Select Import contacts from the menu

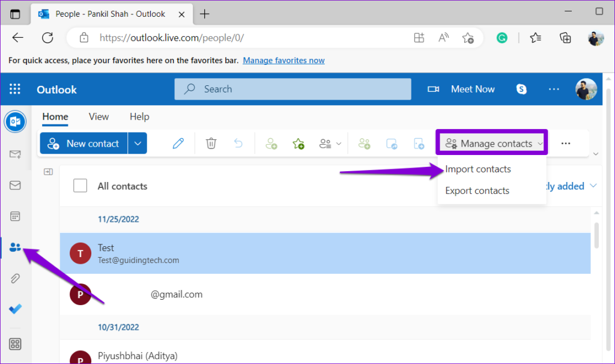pyautogui.click(x=477, y=169)
